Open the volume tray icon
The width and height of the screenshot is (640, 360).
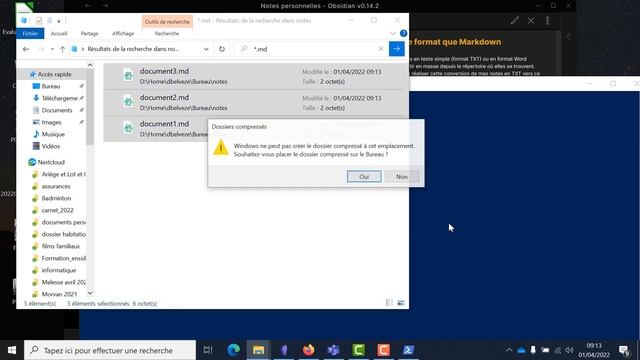tap(569, 350)
